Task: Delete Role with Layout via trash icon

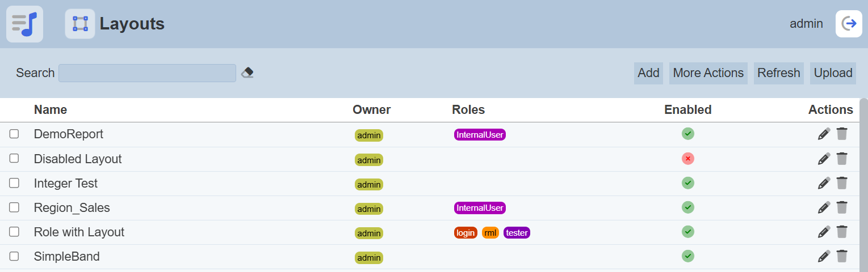Action: (x=842, y=232)
